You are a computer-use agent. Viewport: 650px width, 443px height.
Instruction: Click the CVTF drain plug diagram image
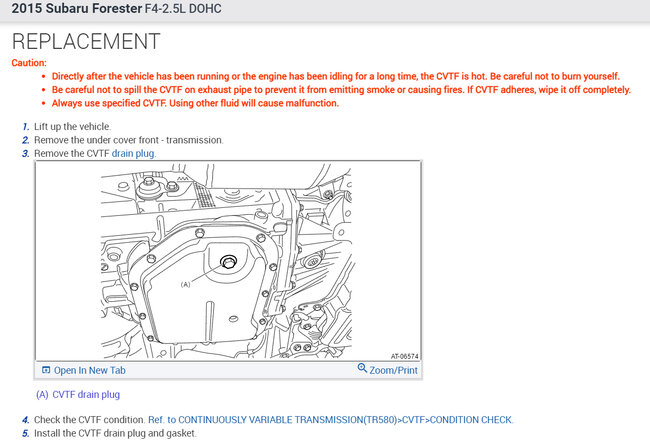pyautogui.click(x=228, y=261)
